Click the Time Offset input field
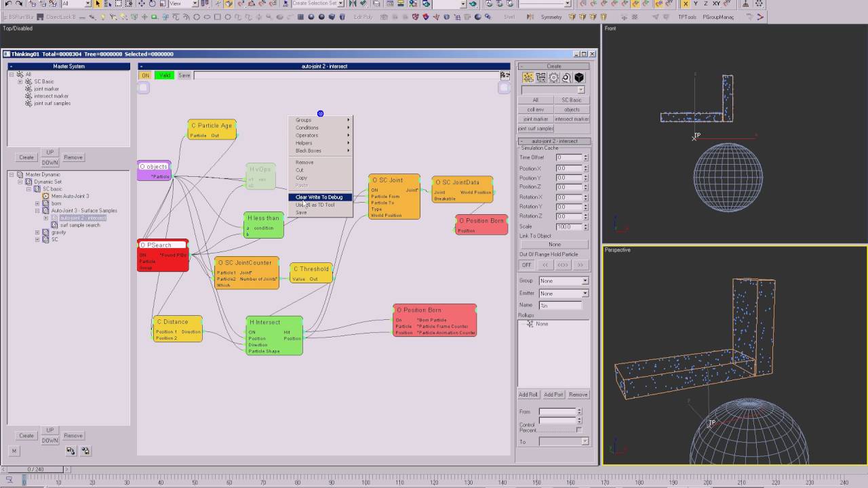 pos(570,157)
